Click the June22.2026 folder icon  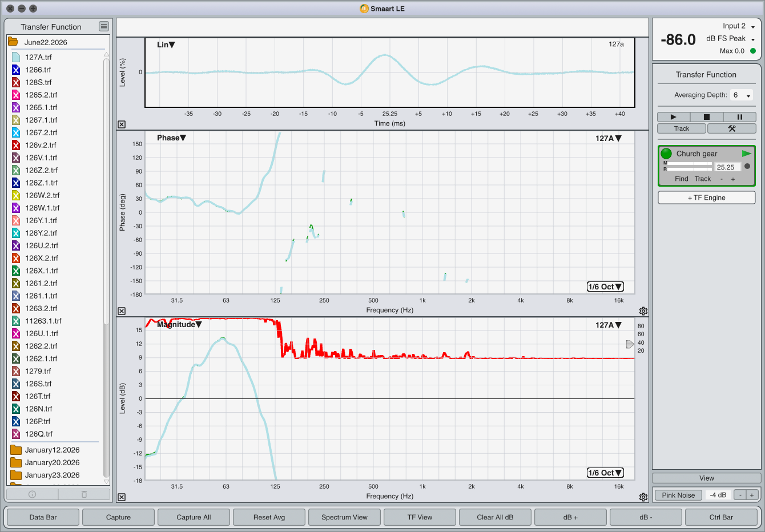tap(13, 42)
